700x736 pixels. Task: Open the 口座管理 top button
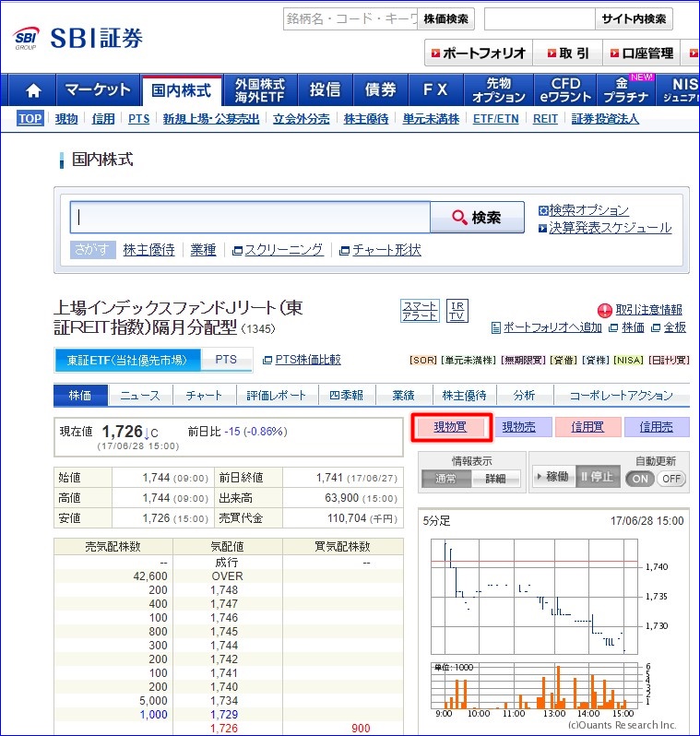tap(642, 53)
